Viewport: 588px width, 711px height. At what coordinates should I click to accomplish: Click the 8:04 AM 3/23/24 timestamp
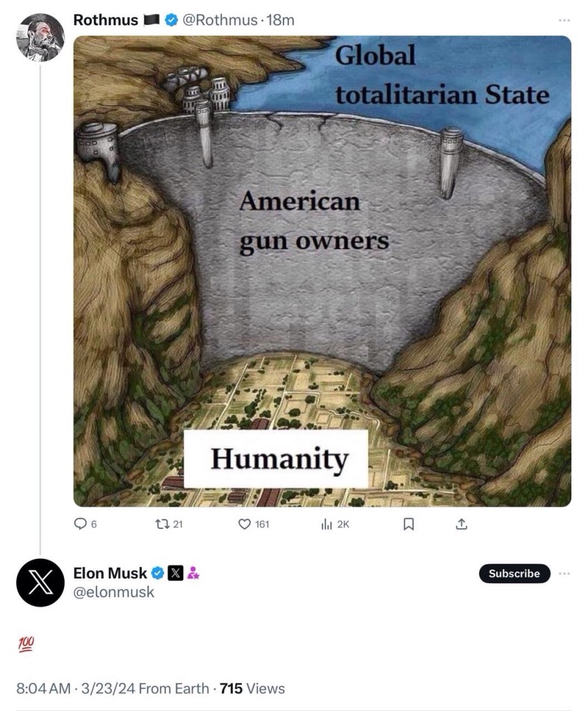click(76, 688)
